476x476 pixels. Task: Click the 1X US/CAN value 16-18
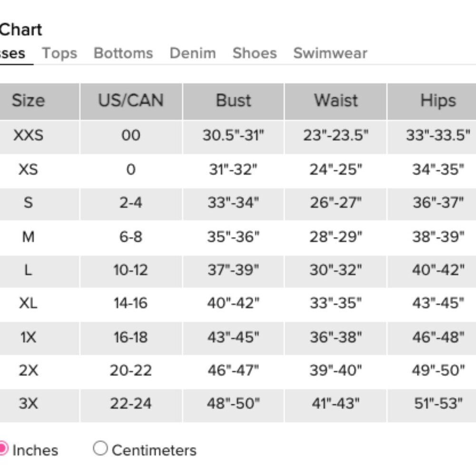point(131,337)
